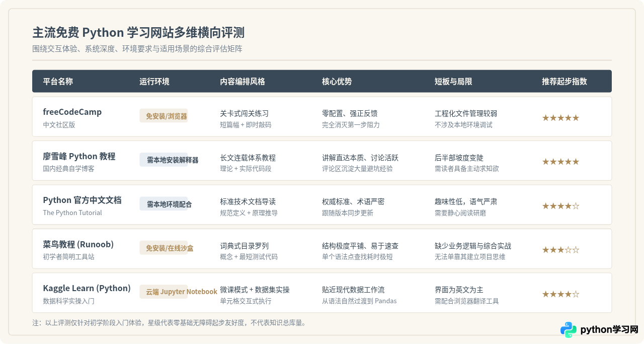This screenshot has width=644, height=344.
Task: Click the 免安装/浏览器 tag
Action: click(x=164, y=116)
